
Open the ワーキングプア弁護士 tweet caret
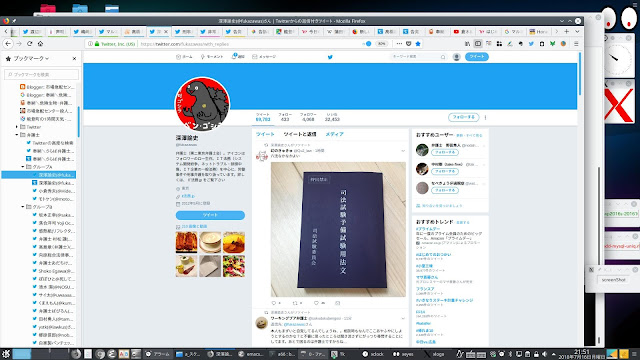pos(403,318)
